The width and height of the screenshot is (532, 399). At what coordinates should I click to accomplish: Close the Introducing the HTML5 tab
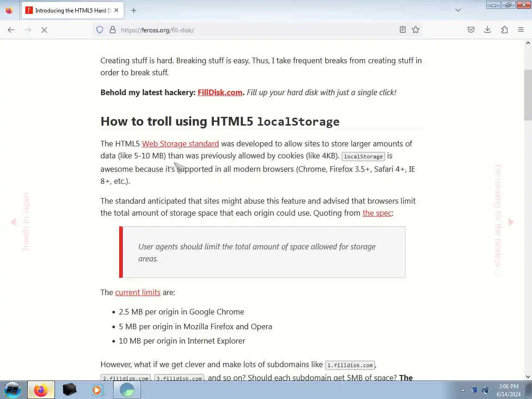(116, 11)
